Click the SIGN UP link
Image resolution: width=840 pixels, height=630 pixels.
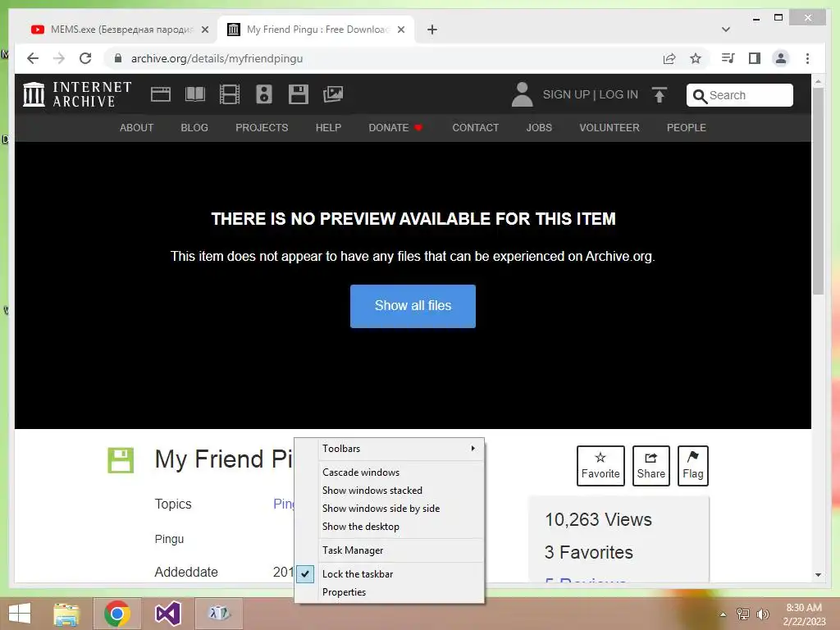pos(566,95)
